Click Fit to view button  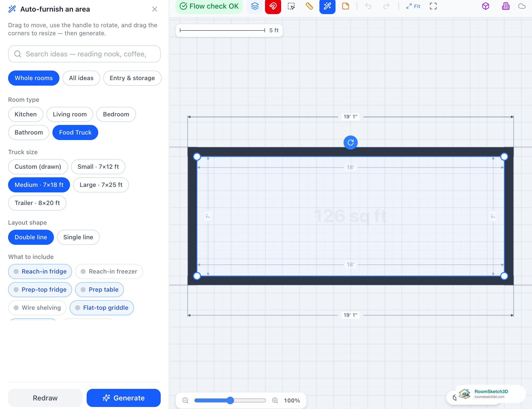[413, 6]
